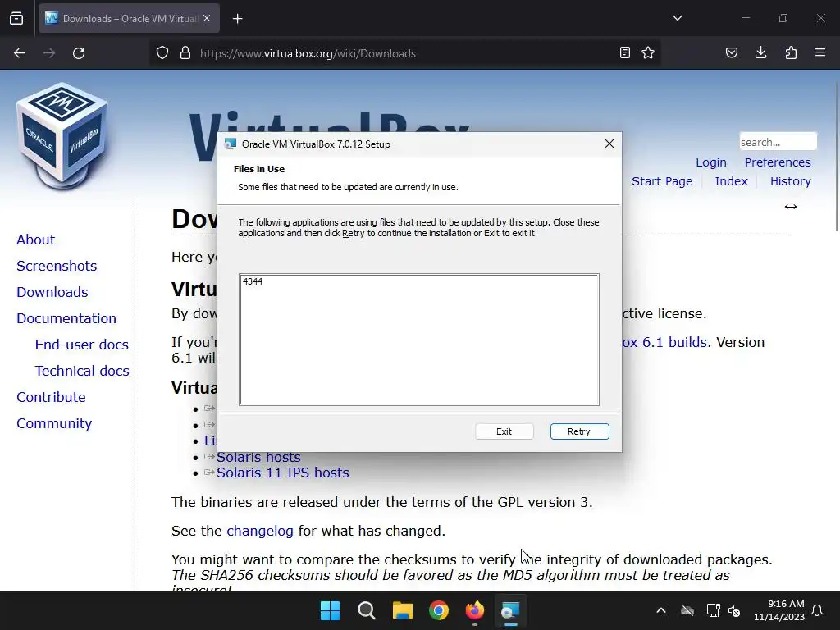This screenshot has height=630, width=840.
Task: Open a new tab with plus button
Action: [x=237, y=19]
